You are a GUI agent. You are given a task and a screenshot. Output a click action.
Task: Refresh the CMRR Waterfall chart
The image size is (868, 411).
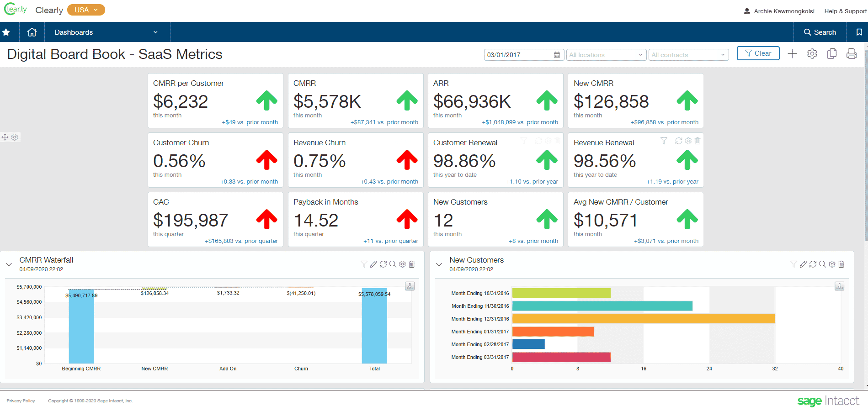click(383, 264)
